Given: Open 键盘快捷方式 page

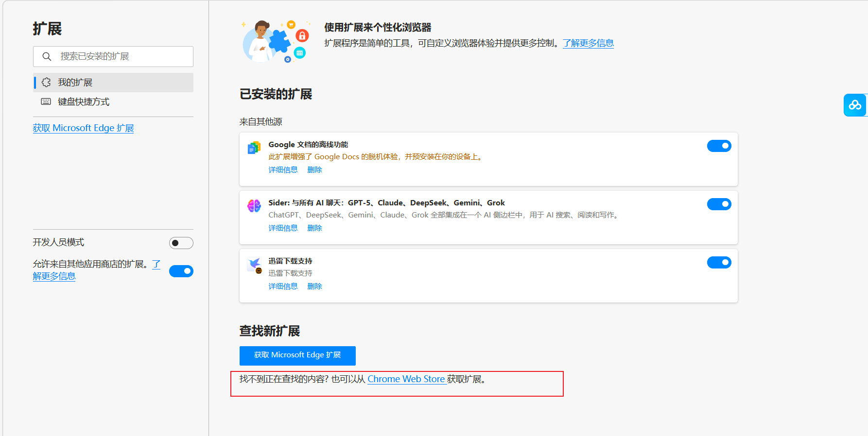Looking at the screenshot, I should coord(113,101).
